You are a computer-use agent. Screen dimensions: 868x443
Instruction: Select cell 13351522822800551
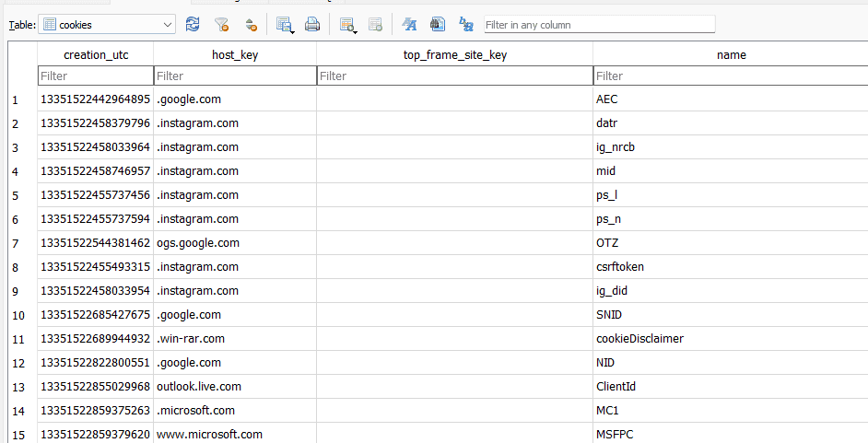pyautogui.click(x=96, y=363)
